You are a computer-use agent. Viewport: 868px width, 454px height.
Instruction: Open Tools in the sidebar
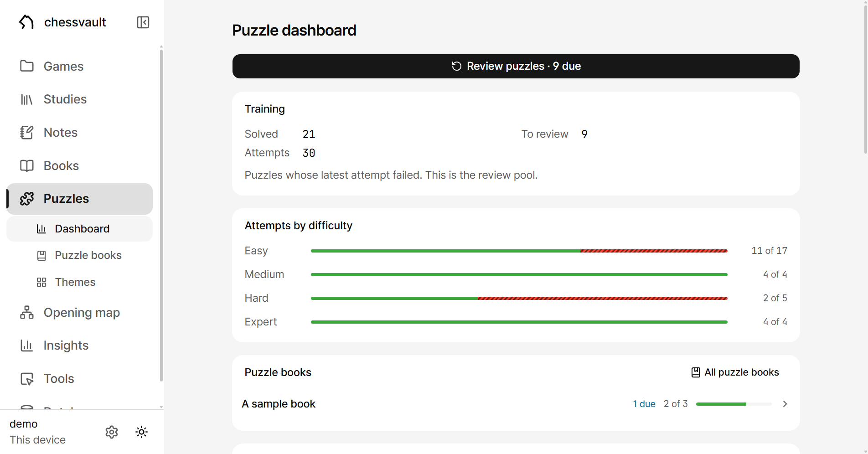[x=80, y=379]
